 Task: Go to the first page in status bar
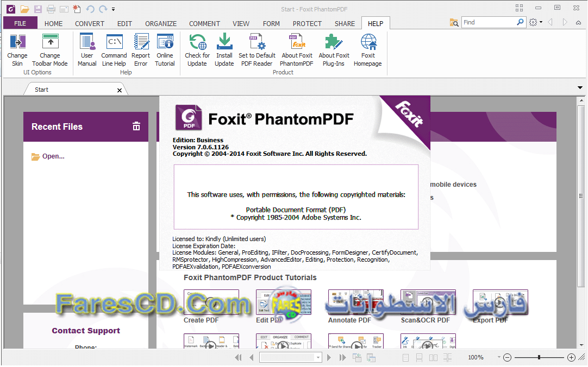[x=238, y=358]
